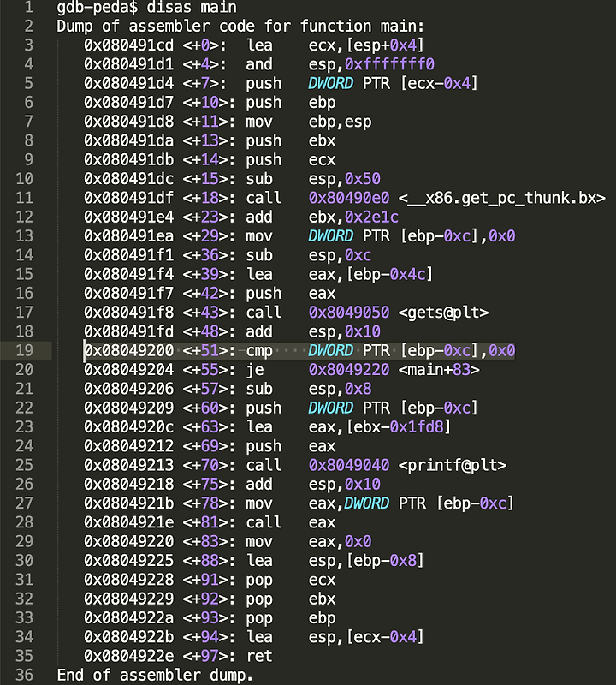Screen dimensions: 616x685
Task: Click line number 36 in the gutter
Action: [x=25, y=676]
